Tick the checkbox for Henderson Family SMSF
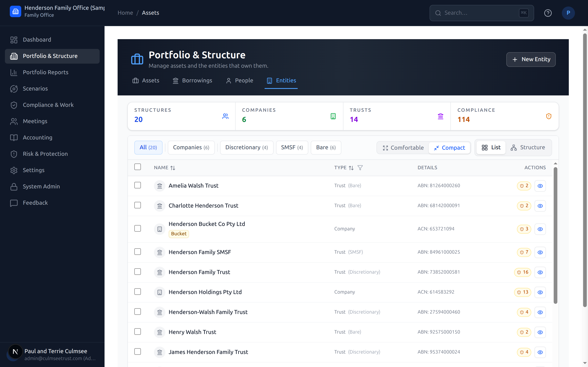Screen dimensions: 588x367 138,252
